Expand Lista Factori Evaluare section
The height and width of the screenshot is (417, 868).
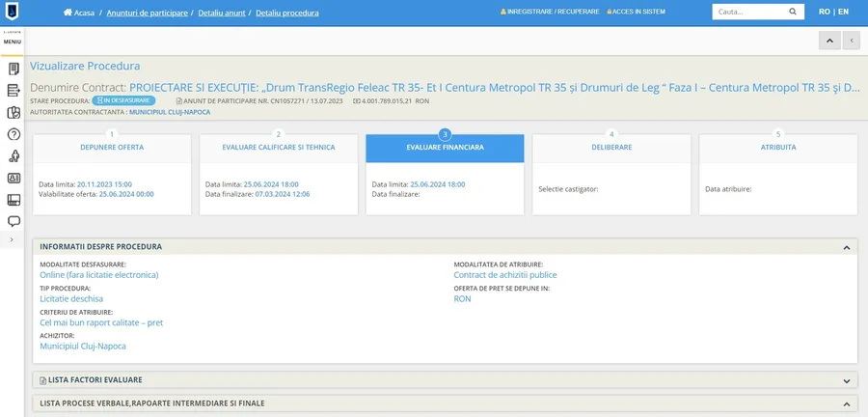847,381
